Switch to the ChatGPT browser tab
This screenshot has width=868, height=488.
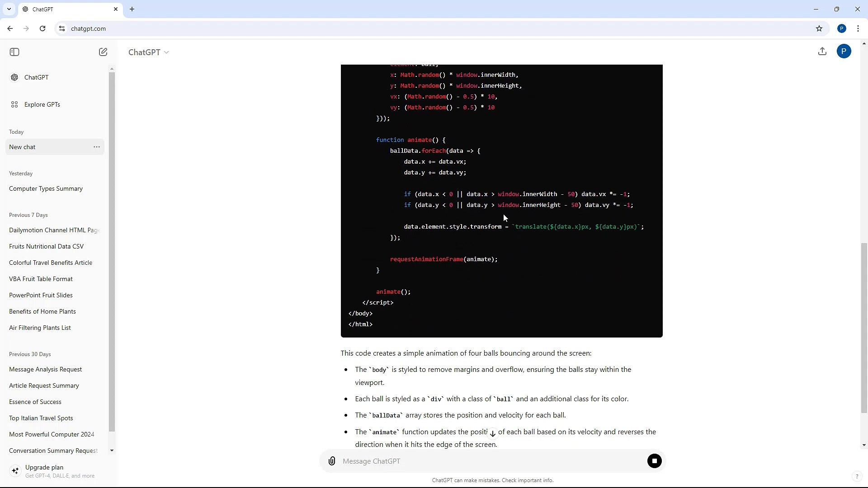pyautogui.click(x=63, y=9)
